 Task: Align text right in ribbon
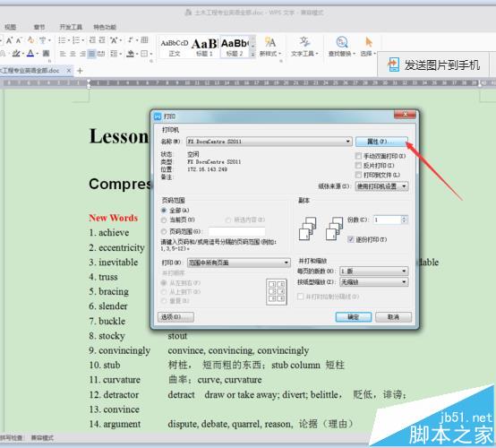pyautogui.click(x=82, y=54)
